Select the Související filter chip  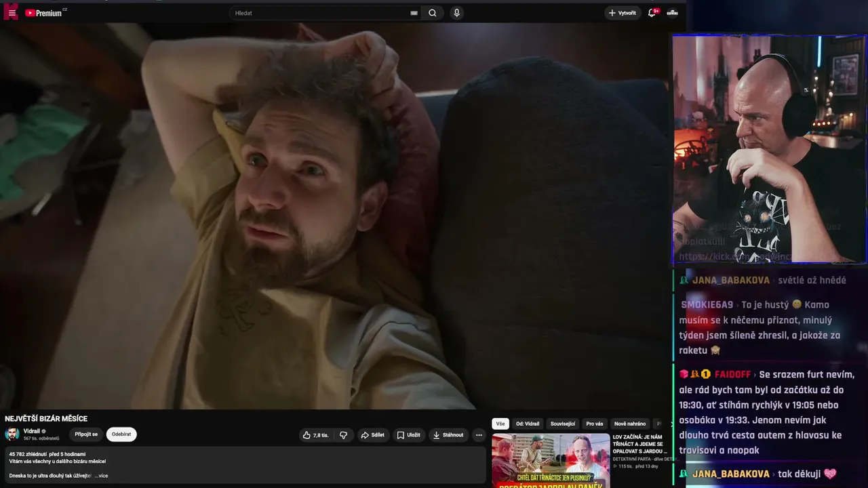[563, 424]
